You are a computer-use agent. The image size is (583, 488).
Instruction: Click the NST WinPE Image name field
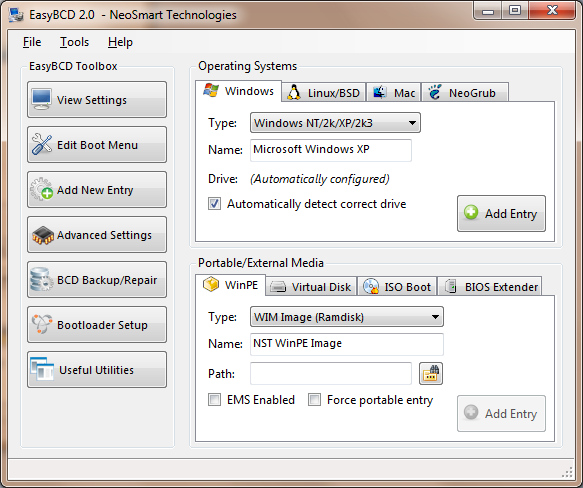pyautogui.click(x=347, y=344)
